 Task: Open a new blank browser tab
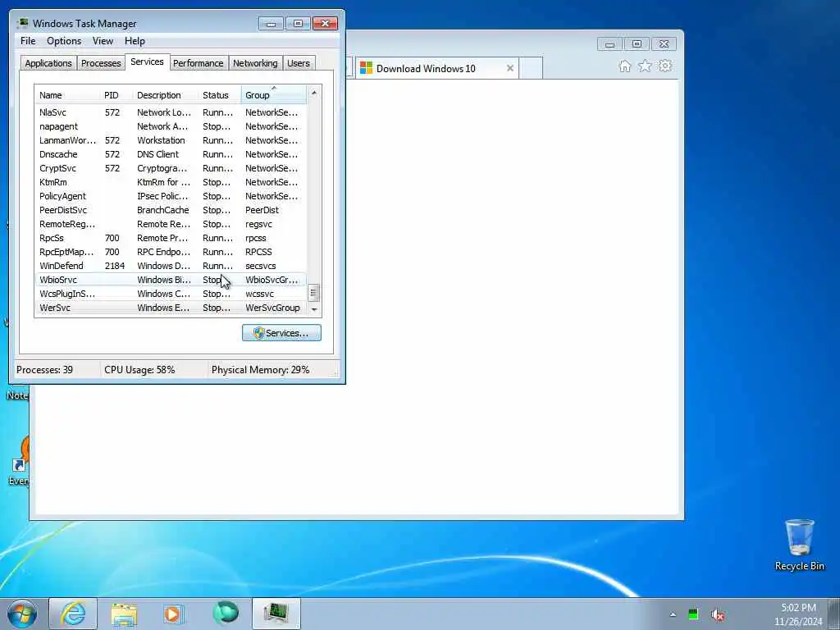[531, 68]
